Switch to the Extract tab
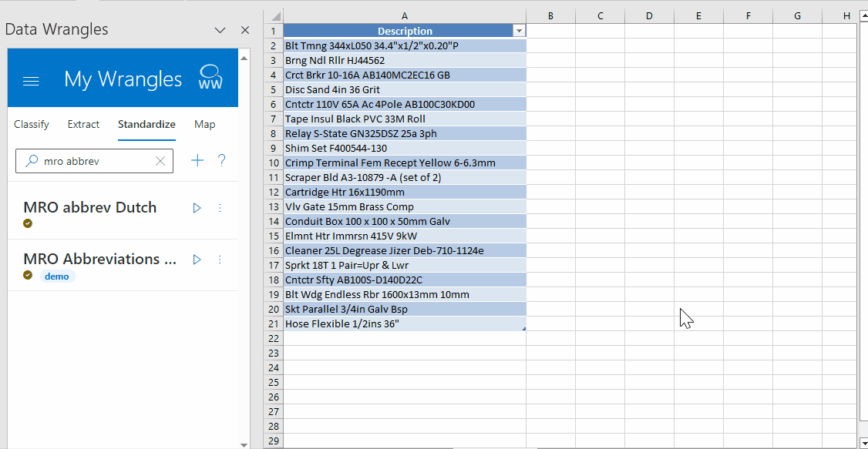 click(83, 125)
